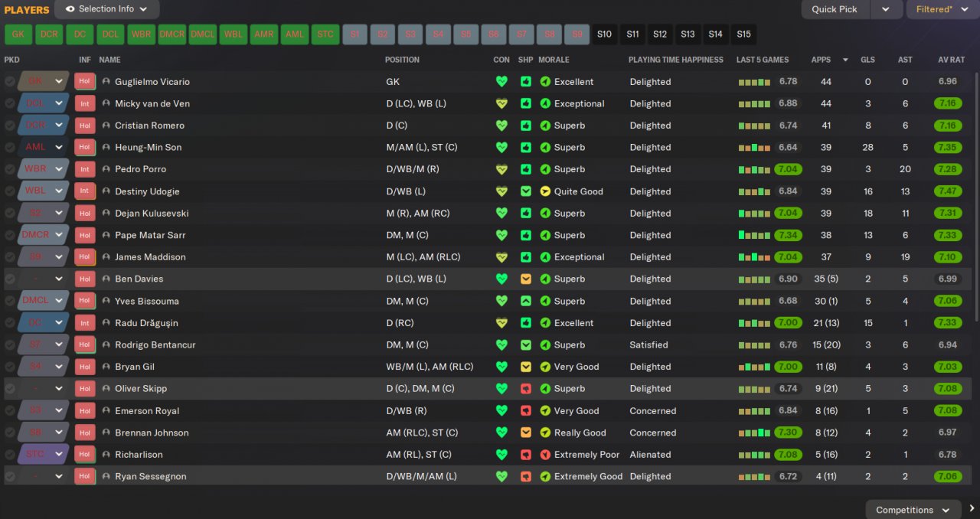Screen dimensions: 980x519
Task: Open Bissouma's DMCL picked position dropdown
Action: point(44,301)
